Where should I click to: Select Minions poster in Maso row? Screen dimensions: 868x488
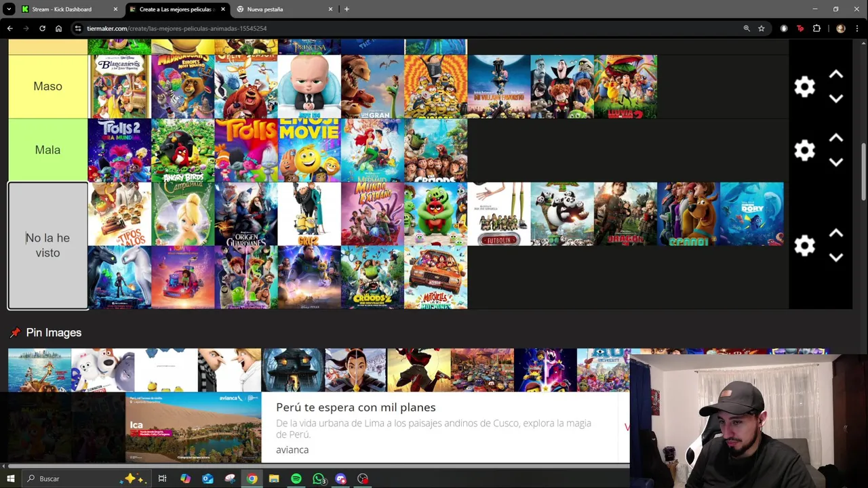point(435,87)
